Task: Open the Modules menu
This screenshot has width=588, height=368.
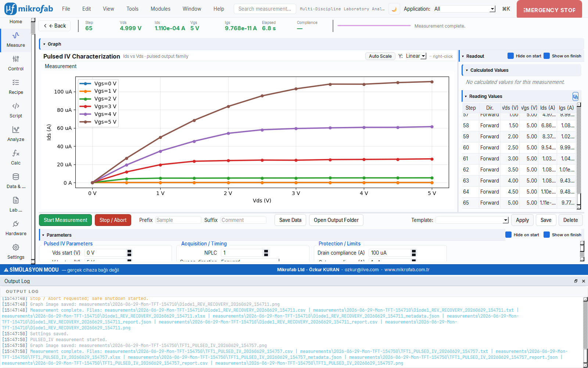Action: tap(161, 9)
